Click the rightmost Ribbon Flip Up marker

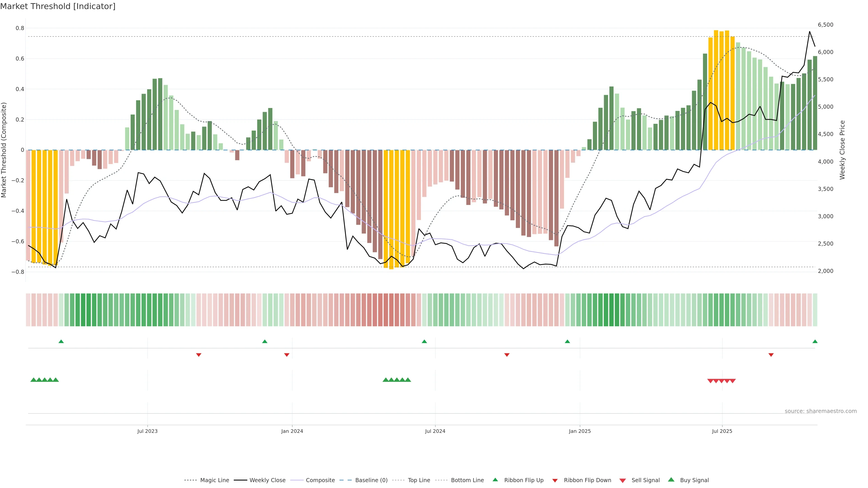click(815, 342)
